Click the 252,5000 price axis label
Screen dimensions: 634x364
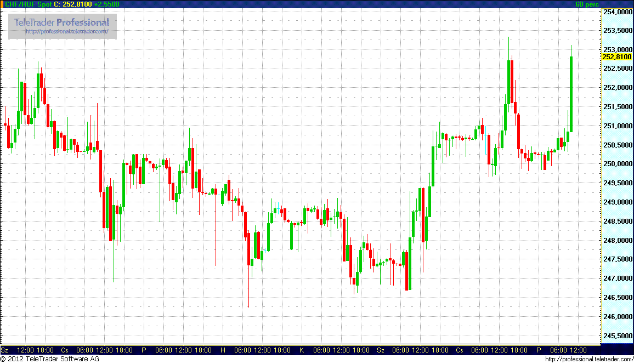click(x=618, y=69)
